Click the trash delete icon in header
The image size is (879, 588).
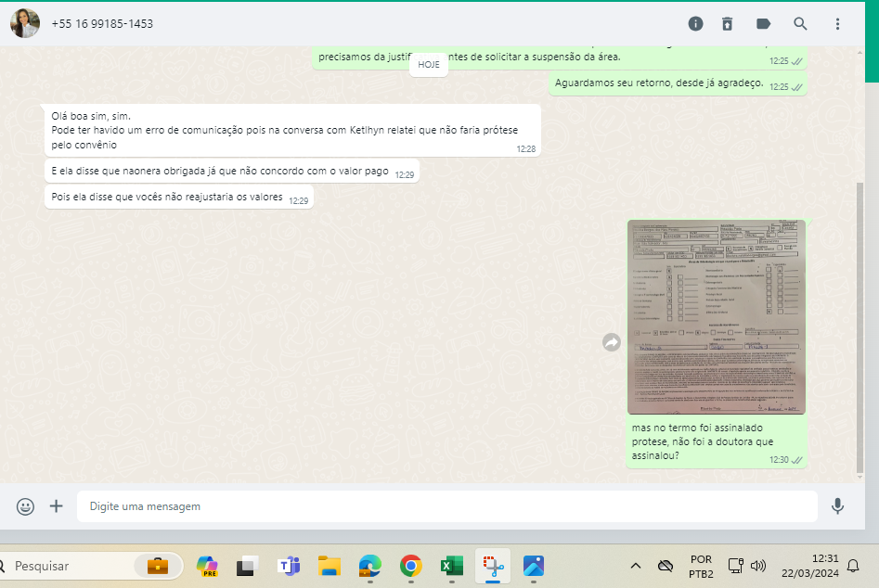pyautogui.click(x=727, y=23)
